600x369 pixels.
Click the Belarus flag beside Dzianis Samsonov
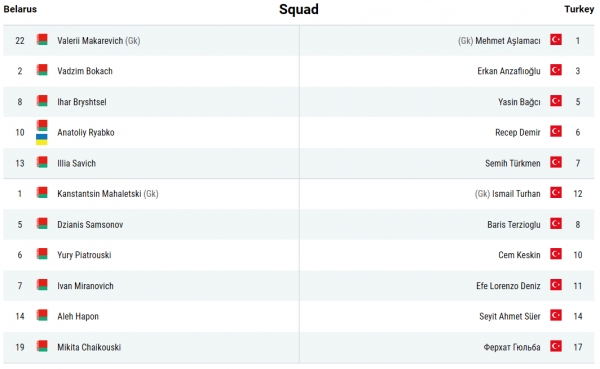click(42, 224)
